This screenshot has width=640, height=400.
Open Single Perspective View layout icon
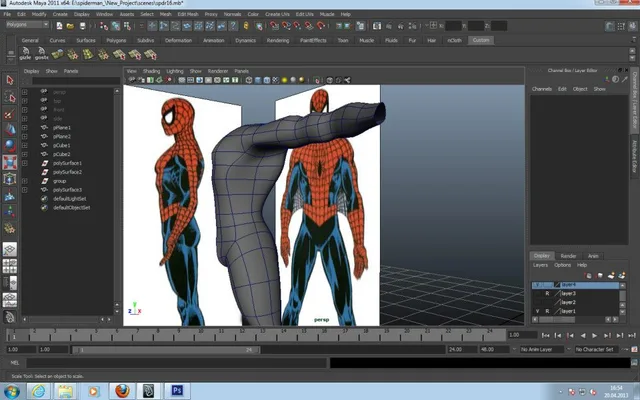(x=10, y=249)
